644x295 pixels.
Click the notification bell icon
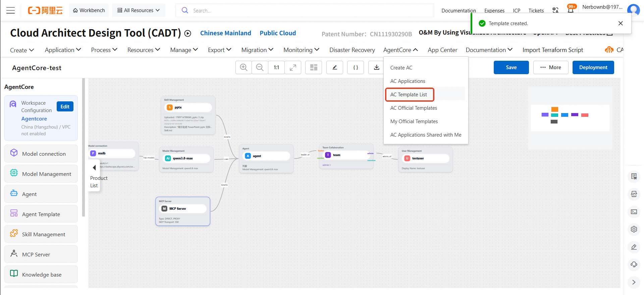pos(571,10)
